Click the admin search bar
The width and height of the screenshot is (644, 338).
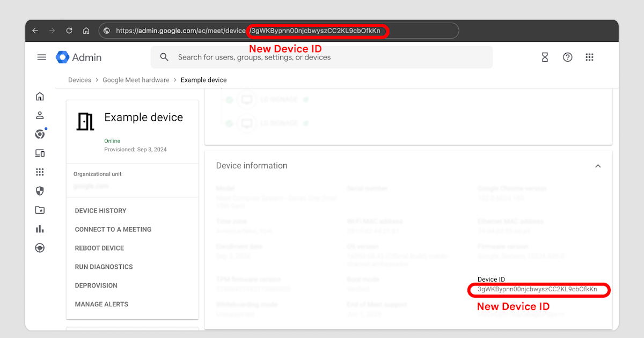point(321,57)
